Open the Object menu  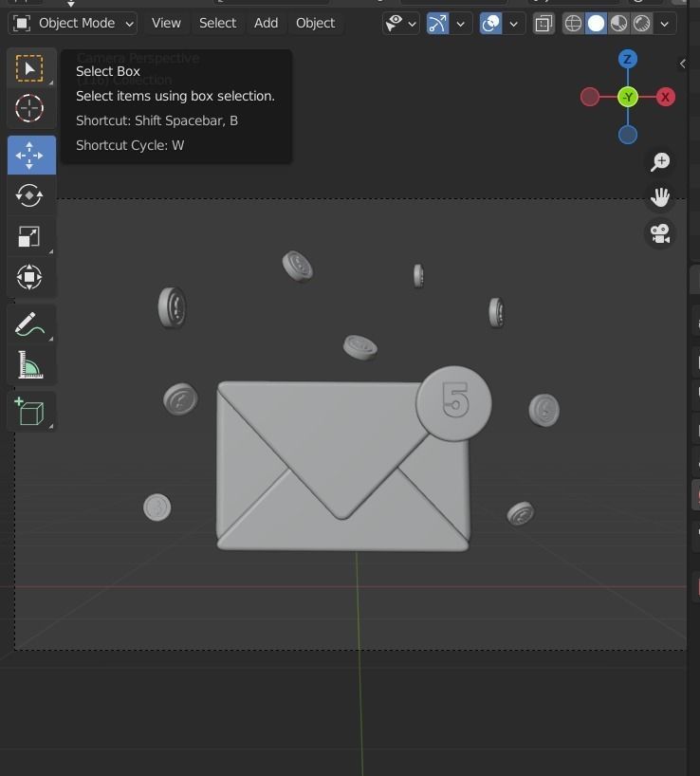315,24
